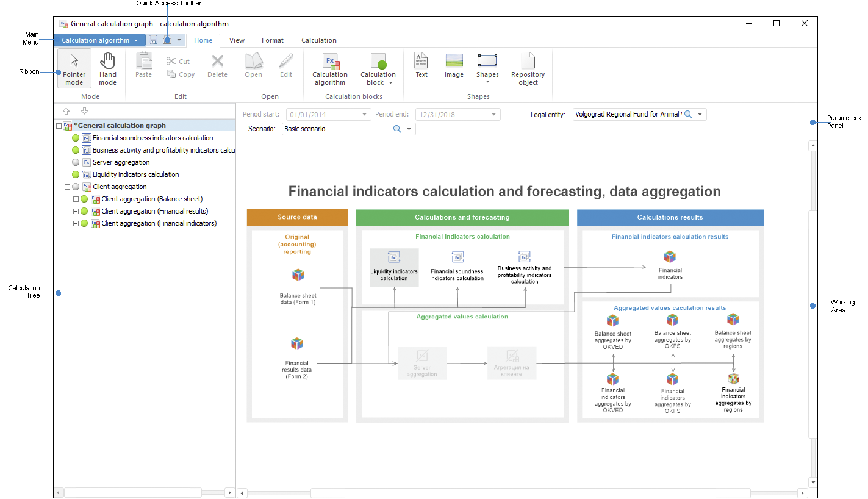The width and height of the screenshot is (868, 499).
Task: Open the Calculation algorithm main menu dropdown
Action: (x=99, y=40)
